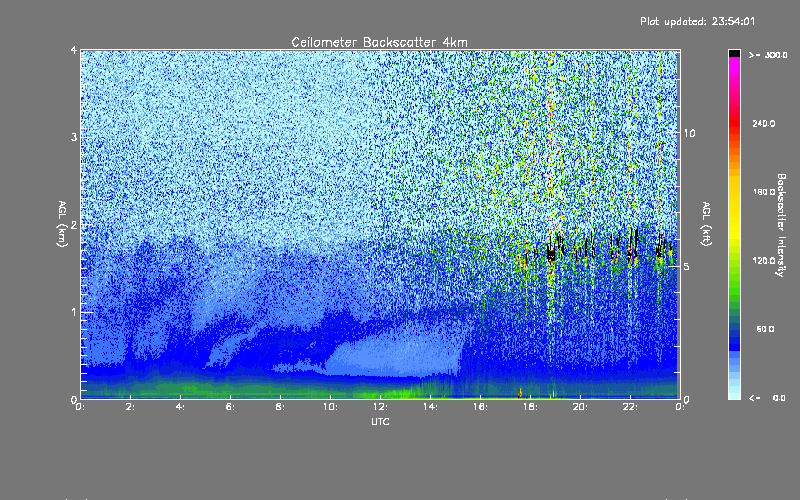Click the '1' tick on the km axis

click(x=74, y=312)
